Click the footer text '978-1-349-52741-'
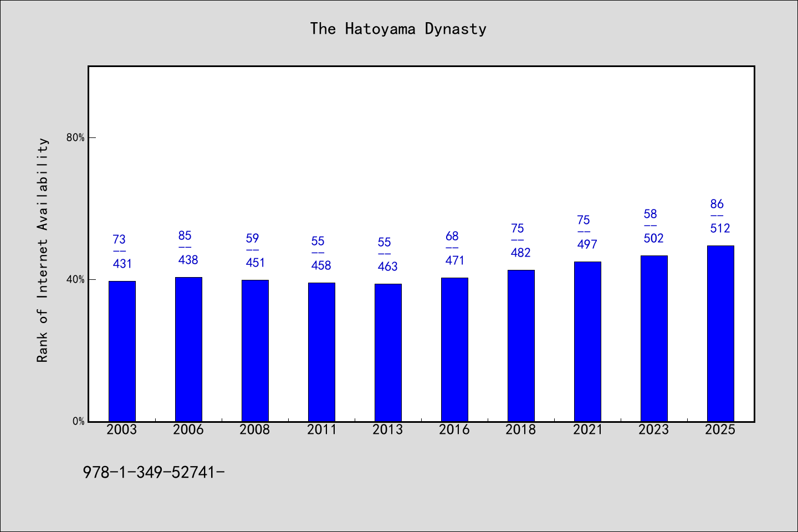This screenshot has height=532, width=798. point(154,472)
